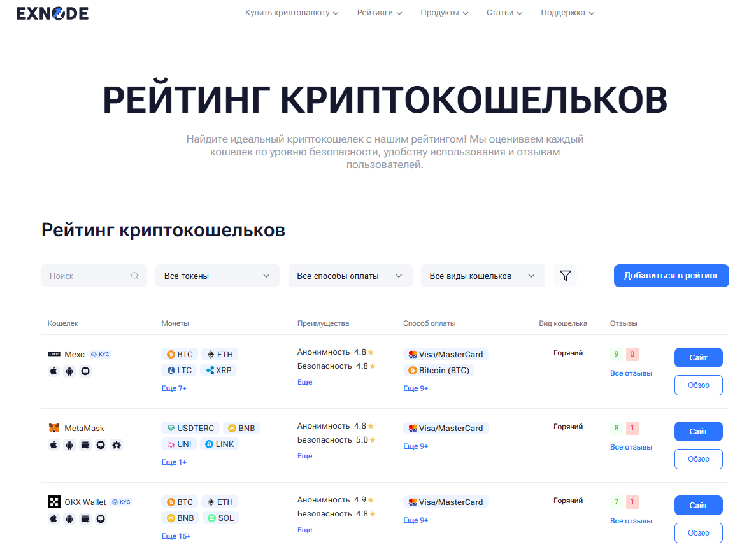Click the filter funnel icon
The image size is (756, 554).
pyautogui.click(x=565, y=275)
